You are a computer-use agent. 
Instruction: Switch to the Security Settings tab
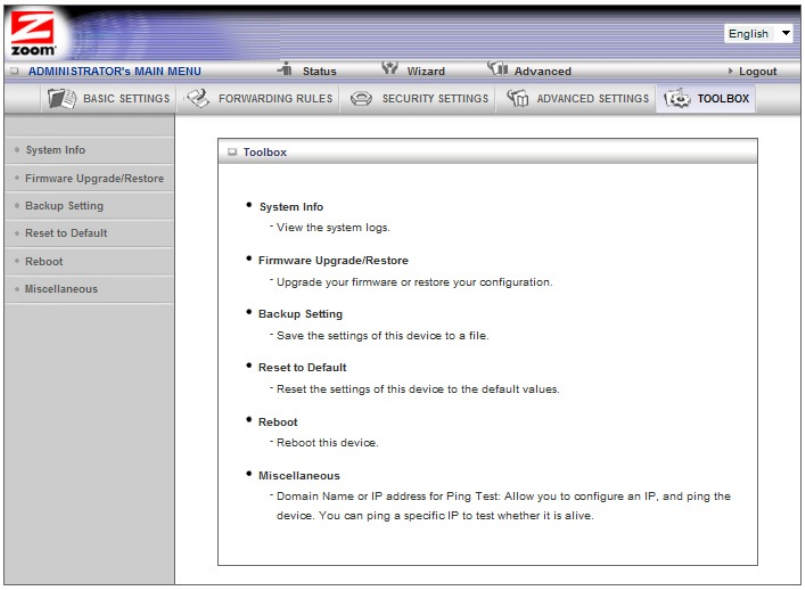[x=418, y=99]
